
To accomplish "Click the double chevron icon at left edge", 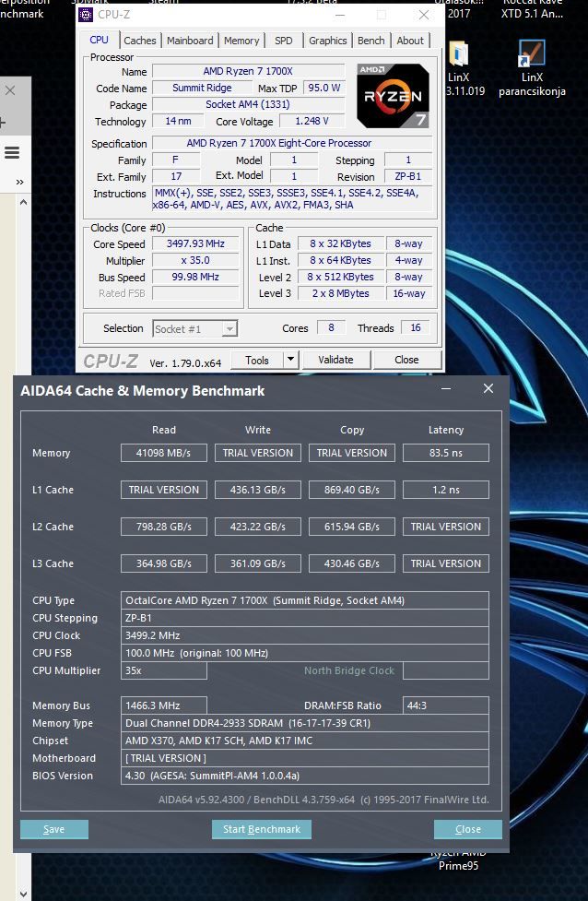I will (20, 183).
